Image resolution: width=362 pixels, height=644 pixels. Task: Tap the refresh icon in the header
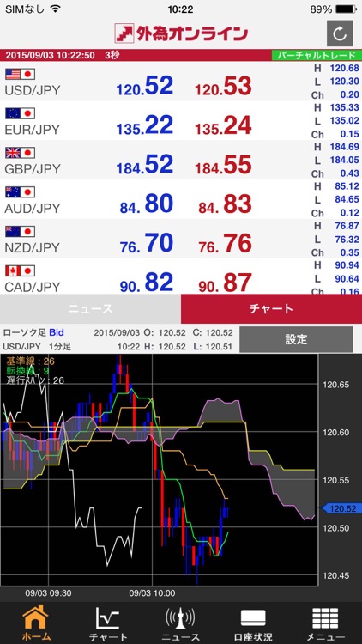pos(340,33)
